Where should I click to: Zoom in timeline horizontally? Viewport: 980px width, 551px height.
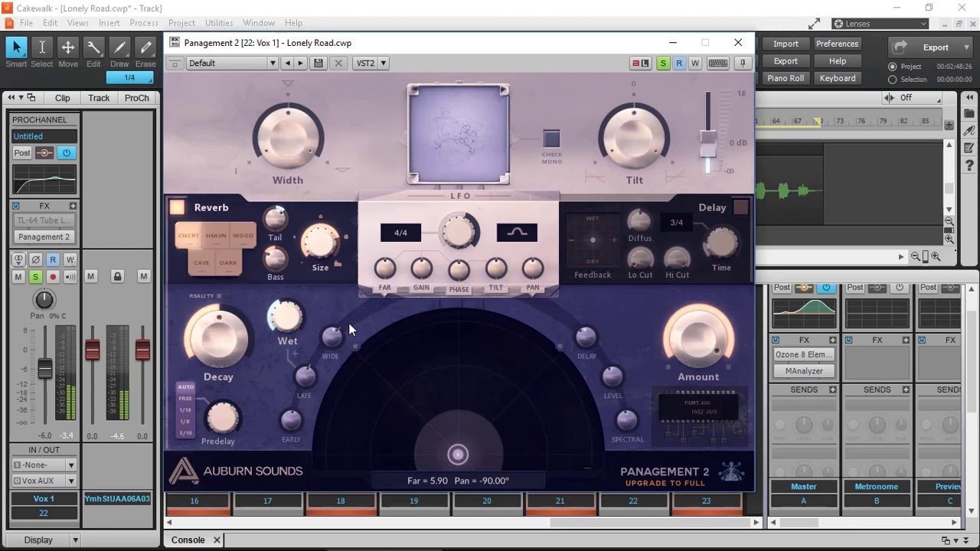(x=936, y=257)
